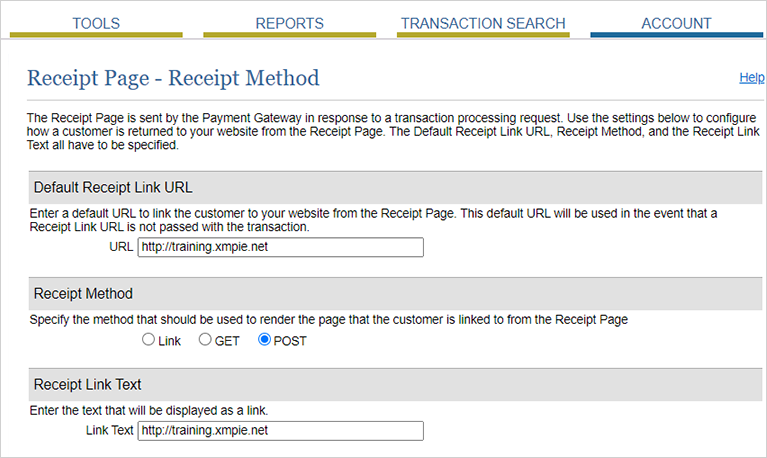Click into the default receipt URL field
Image resolution: width=767 pixels, height=458 pixels.
coord(280,247)
